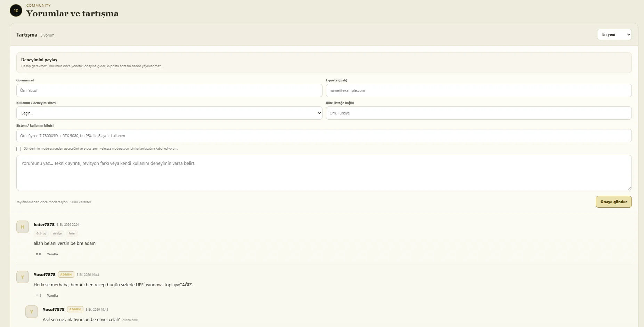Click Yanıtla under the 'Herkese merhaba' comment

pos(52,296)
